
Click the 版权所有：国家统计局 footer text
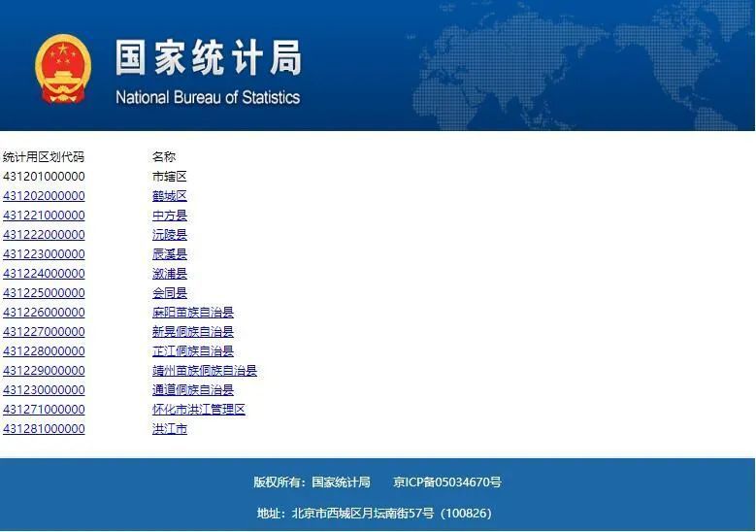tap(312, 482)
